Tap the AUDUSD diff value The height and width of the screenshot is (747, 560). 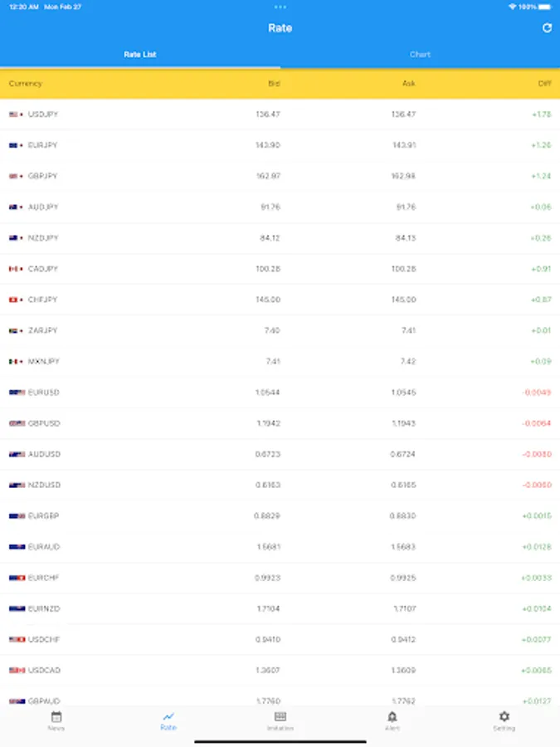tap(537, 455)
